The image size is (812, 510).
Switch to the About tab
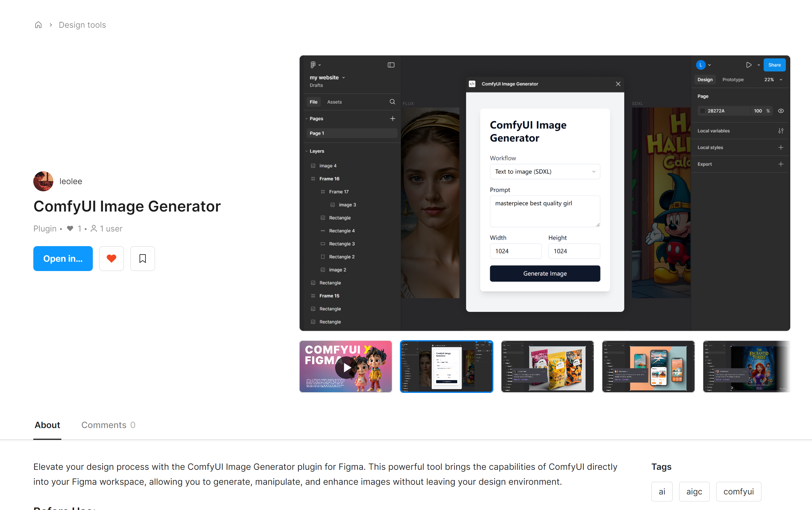pos(47,425)
